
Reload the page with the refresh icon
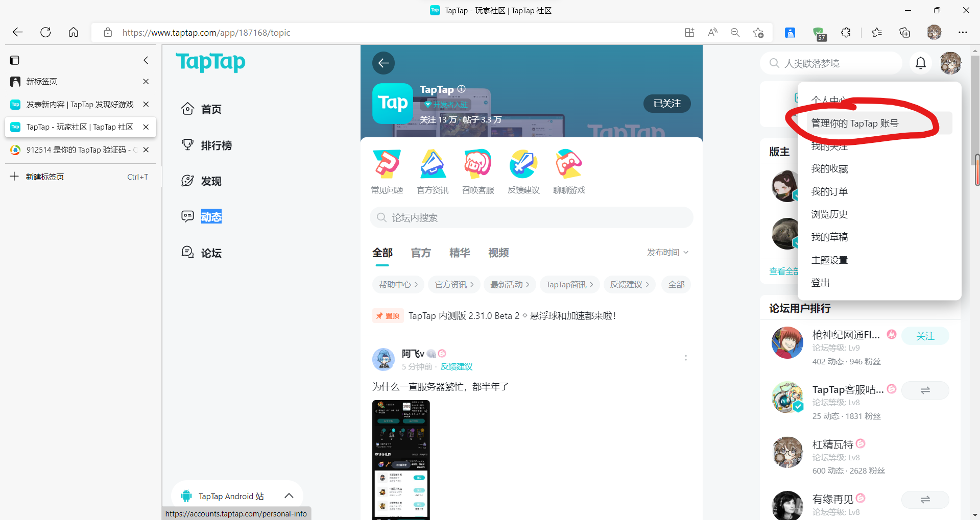coord(45,33)
